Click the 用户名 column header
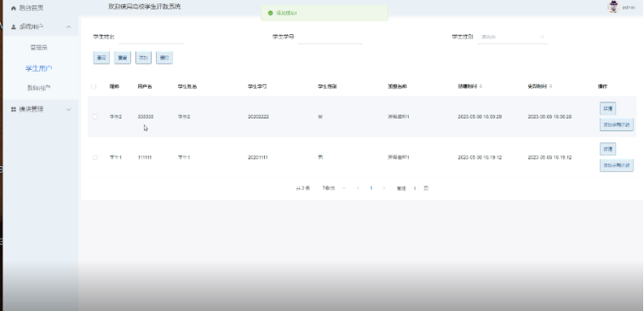Viewport: 644px width, 311px height. [x=145, y=87]
